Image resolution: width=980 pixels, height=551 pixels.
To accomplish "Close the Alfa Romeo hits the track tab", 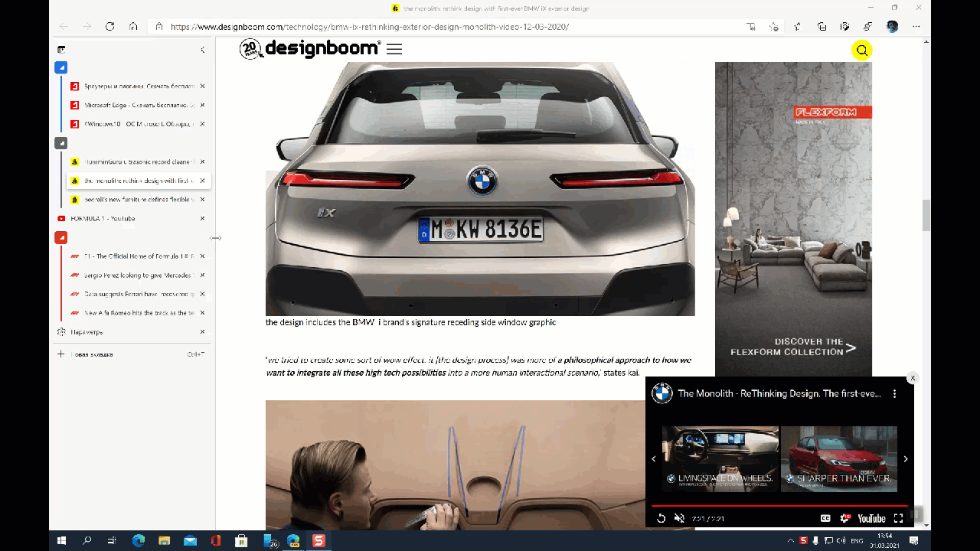I will click(x=203, y=312).
